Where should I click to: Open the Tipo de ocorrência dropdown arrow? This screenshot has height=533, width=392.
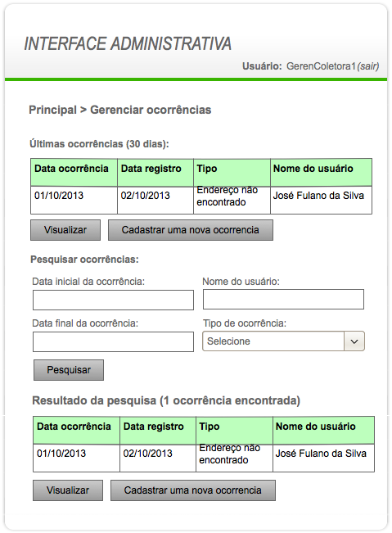pos(354,341)
